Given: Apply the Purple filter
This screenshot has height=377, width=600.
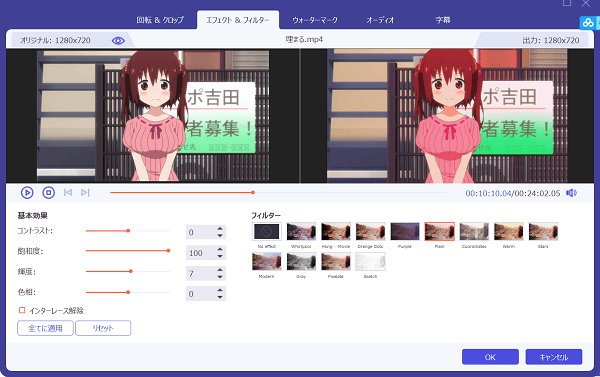Looking at the screenshot, I should (405, 232).
